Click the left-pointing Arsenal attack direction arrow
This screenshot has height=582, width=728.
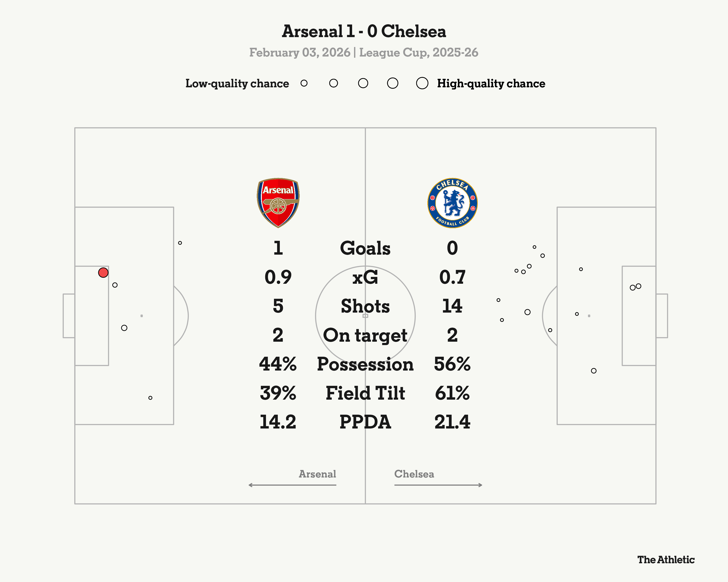point(292,485)
